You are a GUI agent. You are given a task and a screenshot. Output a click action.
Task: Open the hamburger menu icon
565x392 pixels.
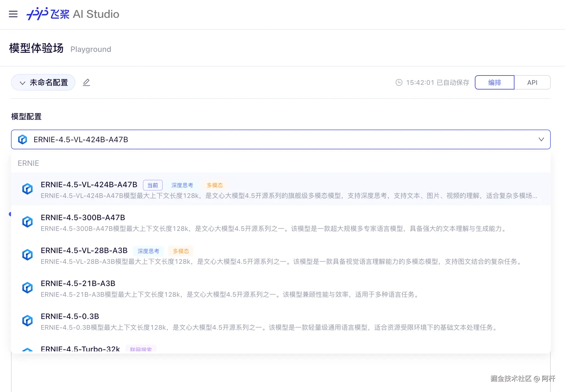[13, 14]
